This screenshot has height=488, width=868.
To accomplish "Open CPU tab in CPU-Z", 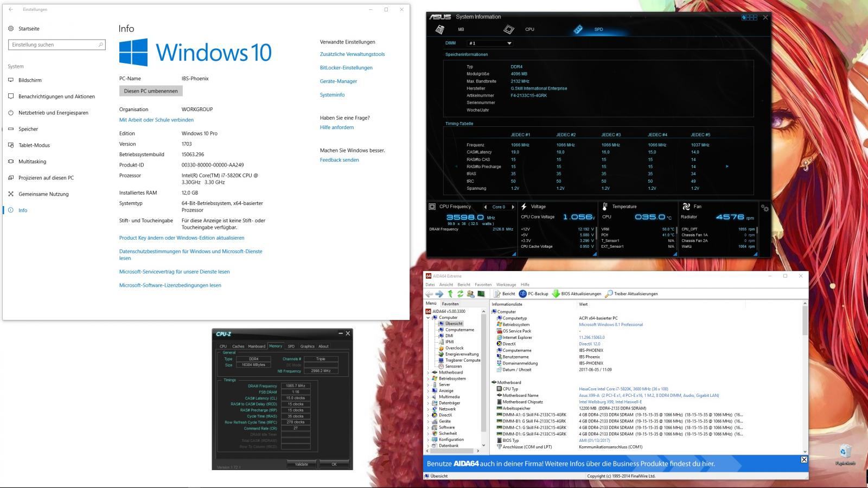I will click(223, 346).
